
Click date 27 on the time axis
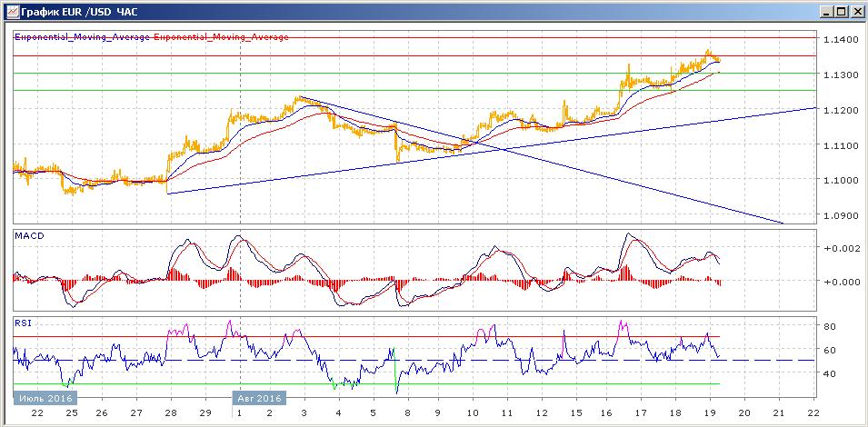[x=136, y=412]
